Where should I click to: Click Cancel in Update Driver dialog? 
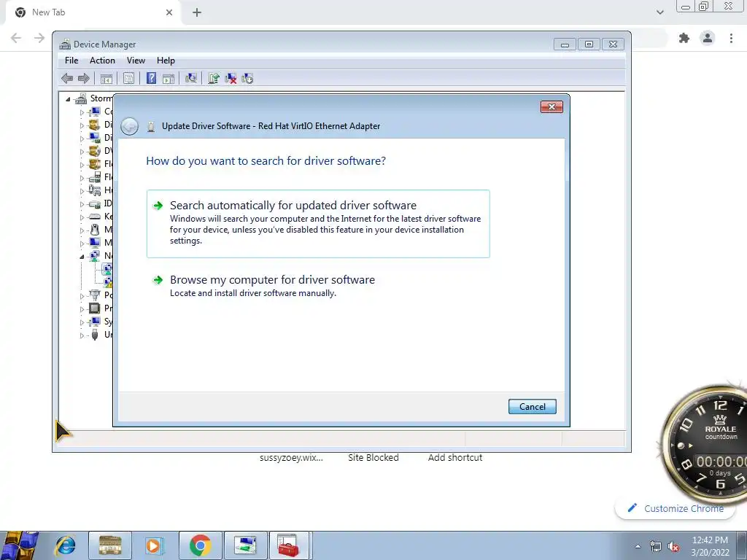pos(532,407)
